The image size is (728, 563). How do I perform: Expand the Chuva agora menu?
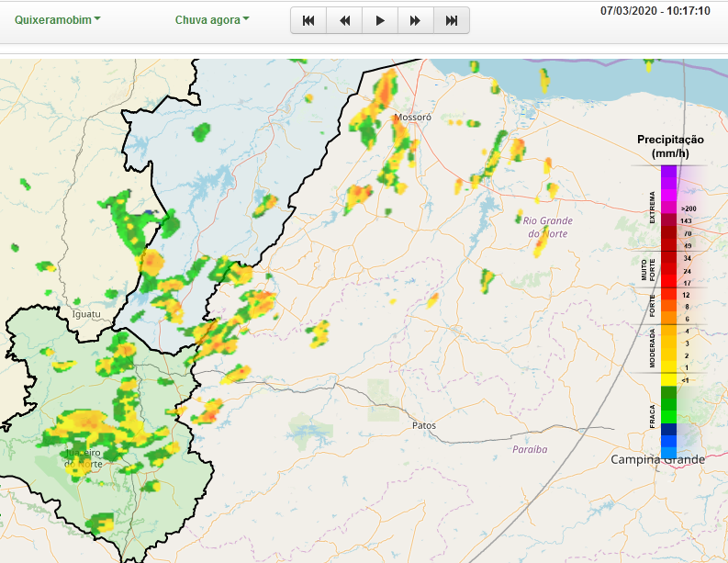click(212, 19)
